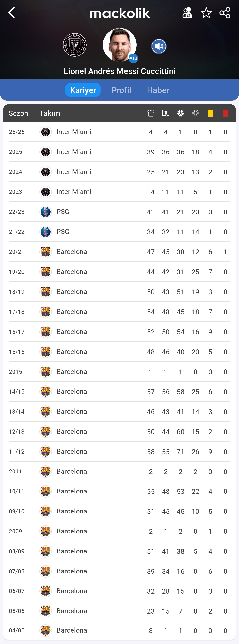Tap the Barcelona crest in 04/05 row
Image resolution: width=239 pixels, height=644 pixels.
(x=45, y=630)
